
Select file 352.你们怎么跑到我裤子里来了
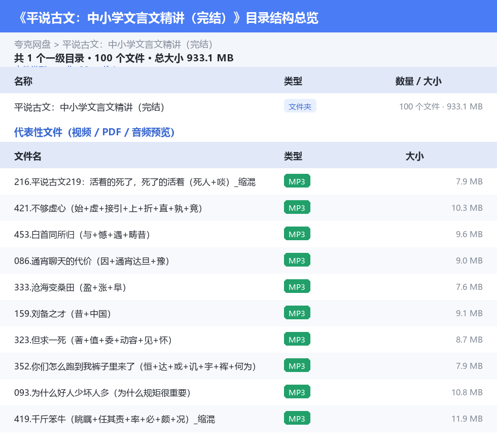pyautogui.click(x=135, y=366)
